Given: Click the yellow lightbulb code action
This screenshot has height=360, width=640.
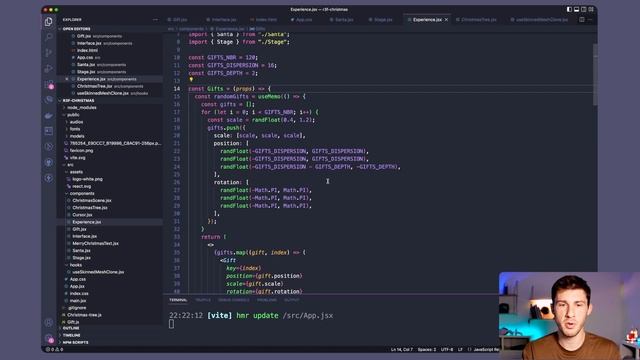Looking at the screenshot, I should tap(191, 80).
